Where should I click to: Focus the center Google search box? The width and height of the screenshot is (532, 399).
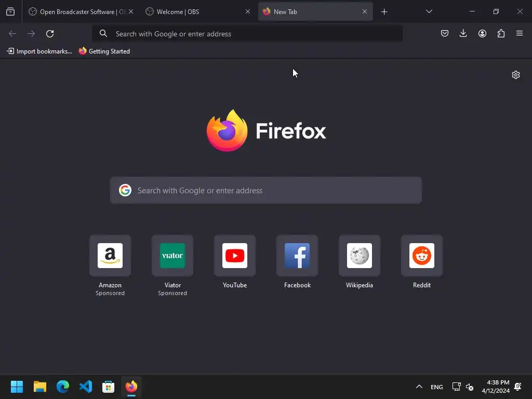point(265,190)
